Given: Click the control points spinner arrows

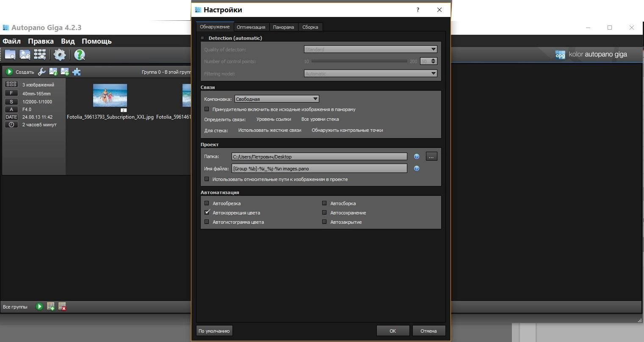Looking at the screenshot, I should [433, 61].
